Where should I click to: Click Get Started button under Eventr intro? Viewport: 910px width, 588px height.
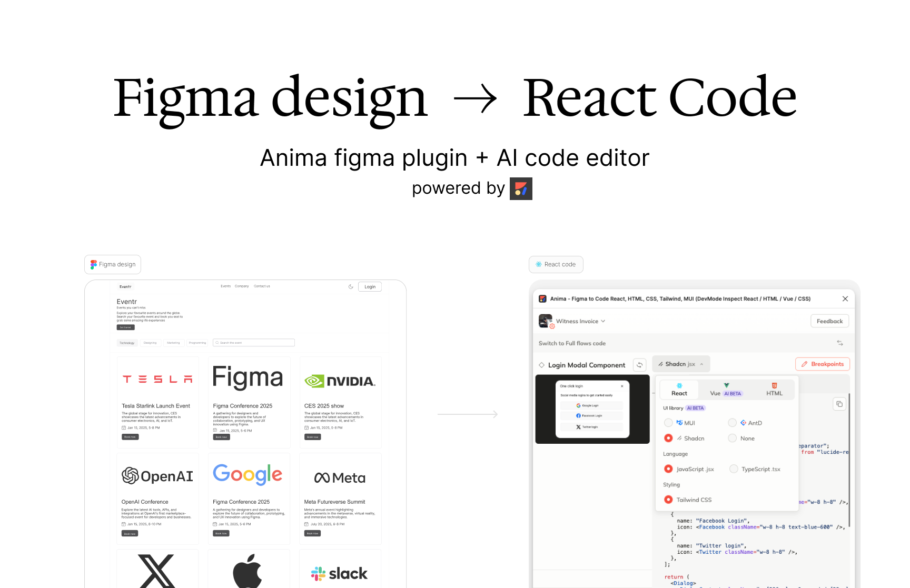coord(125,327)
